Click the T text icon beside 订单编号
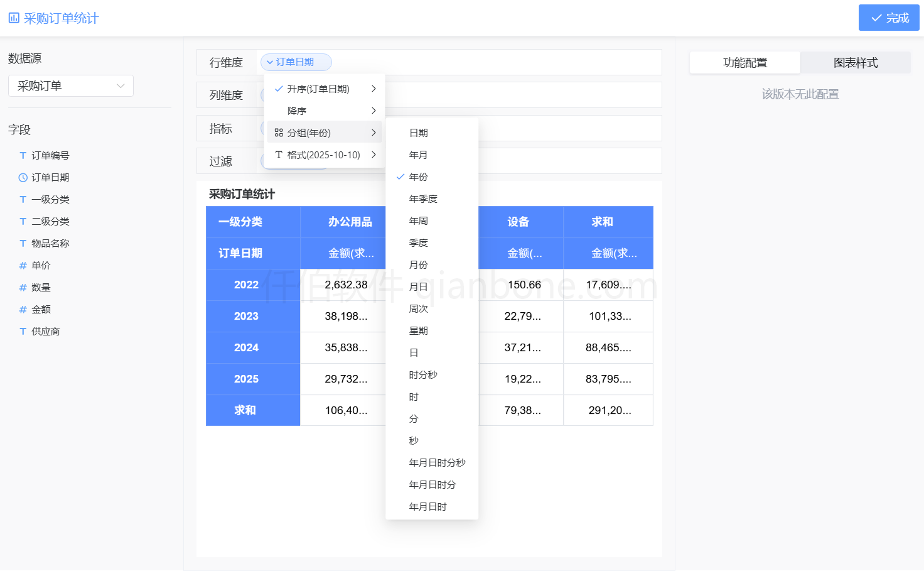Viewport: 924px width, 571px height. pyautogui.click(x=23, y=155)
